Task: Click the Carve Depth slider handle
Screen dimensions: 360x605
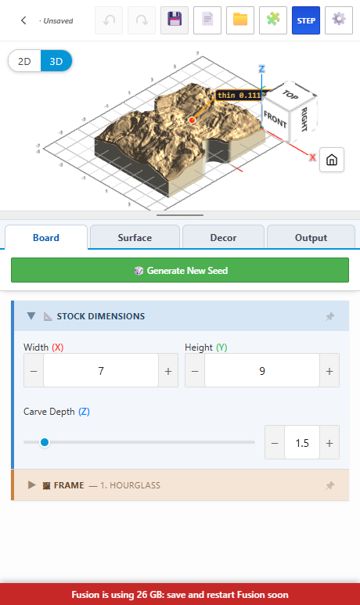Action: 44,442
